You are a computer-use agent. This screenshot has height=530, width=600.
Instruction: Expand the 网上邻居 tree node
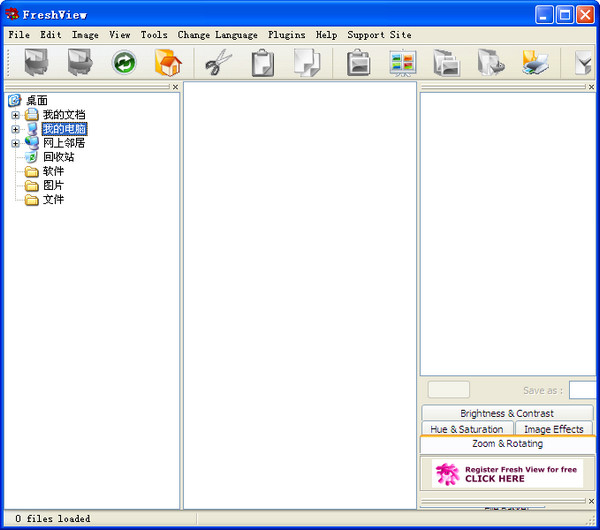tap(15, 144)
